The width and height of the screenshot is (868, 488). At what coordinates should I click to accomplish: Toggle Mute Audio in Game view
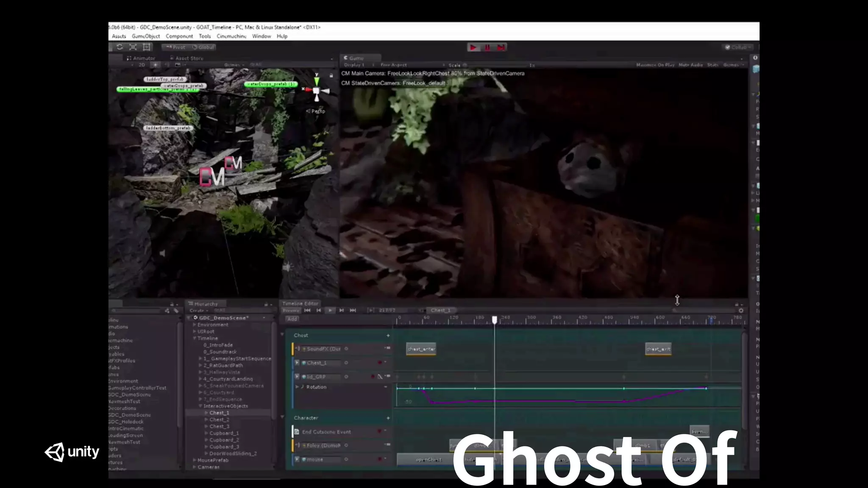pos(690,65)
